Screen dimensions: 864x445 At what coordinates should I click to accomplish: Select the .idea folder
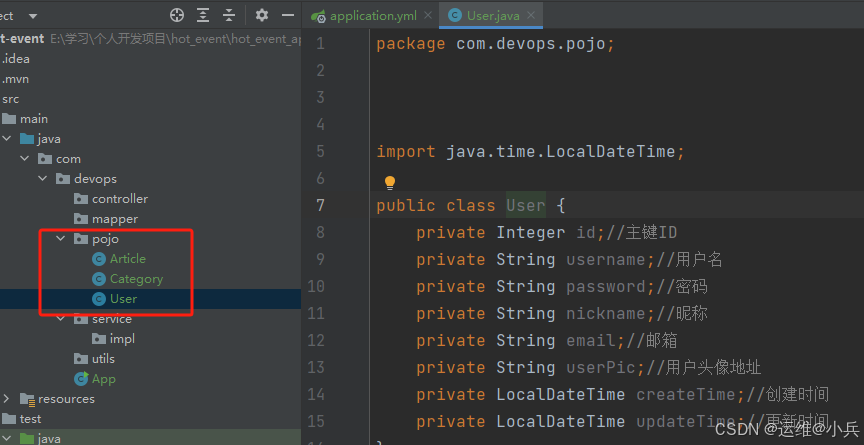tap(15, 59)
